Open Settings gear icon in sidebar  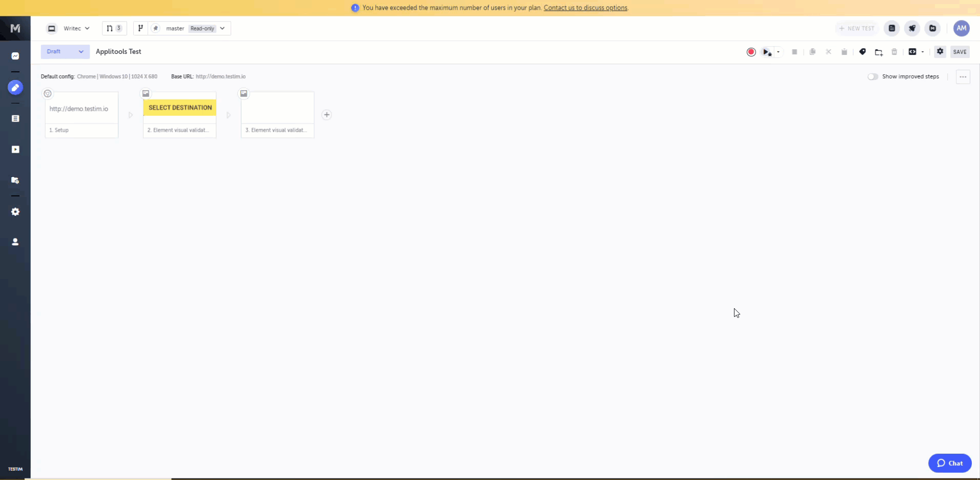15,212
